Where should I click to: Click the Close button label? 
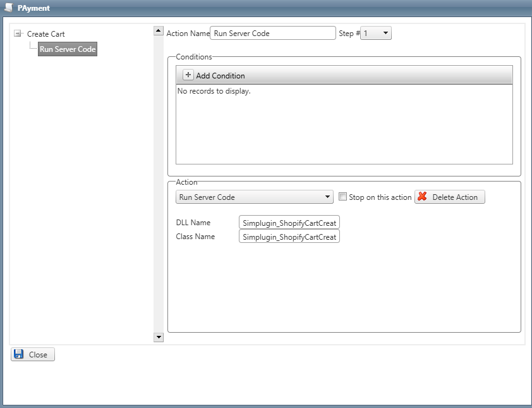pyautogui.click(x=38, y=355)
